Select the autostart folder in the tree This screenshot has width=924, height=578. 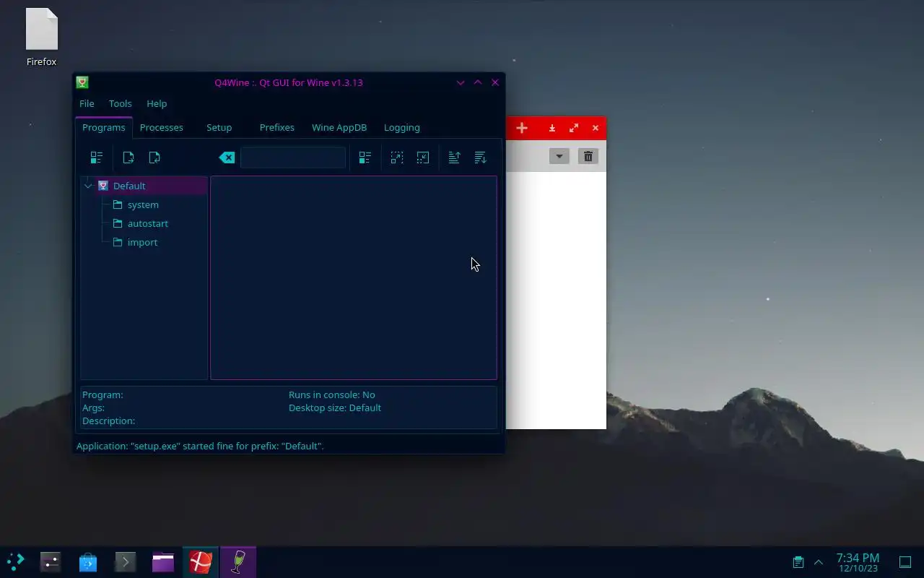tap(148, 223)
